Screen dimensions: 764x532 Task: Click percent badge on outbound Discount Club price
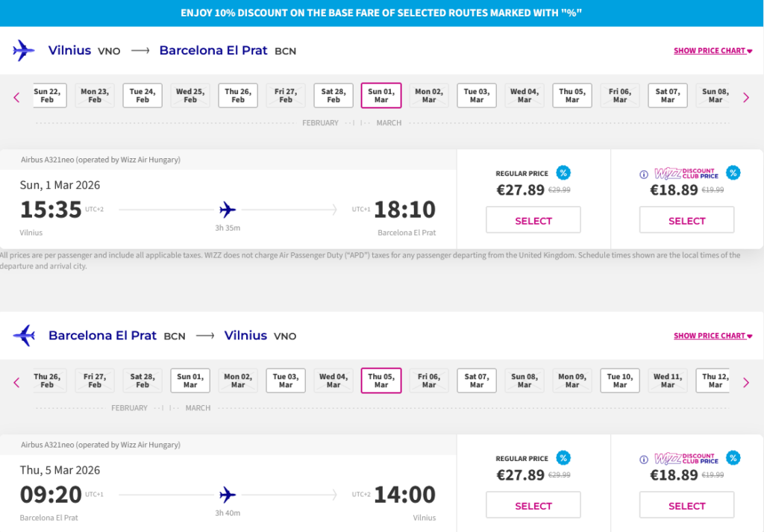click(733, 173)
